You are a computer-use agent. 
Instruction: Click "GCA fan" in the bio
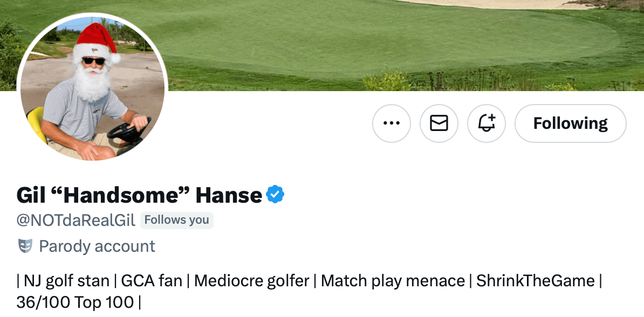coord(152,280)
